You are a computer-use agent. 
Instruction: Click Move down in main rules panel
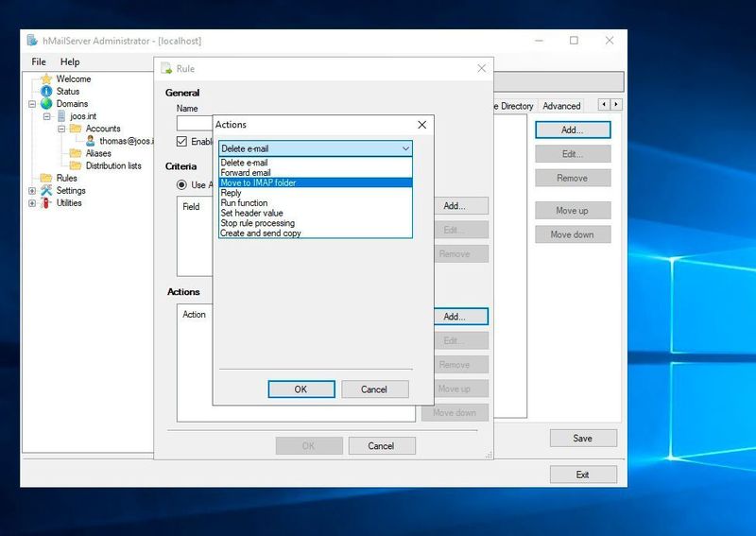pyautogui.click(x=573, y=234)
